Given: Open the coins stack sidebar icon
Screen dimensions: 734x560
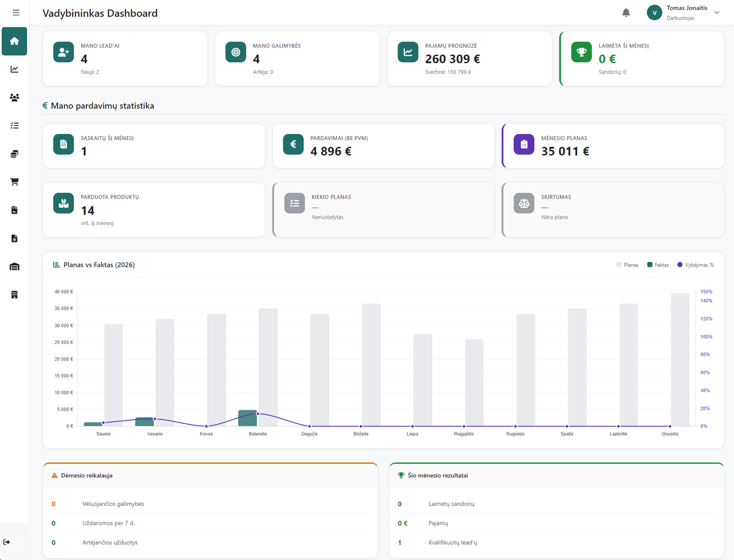Looking at the screenshot, I should coord(14,154).
